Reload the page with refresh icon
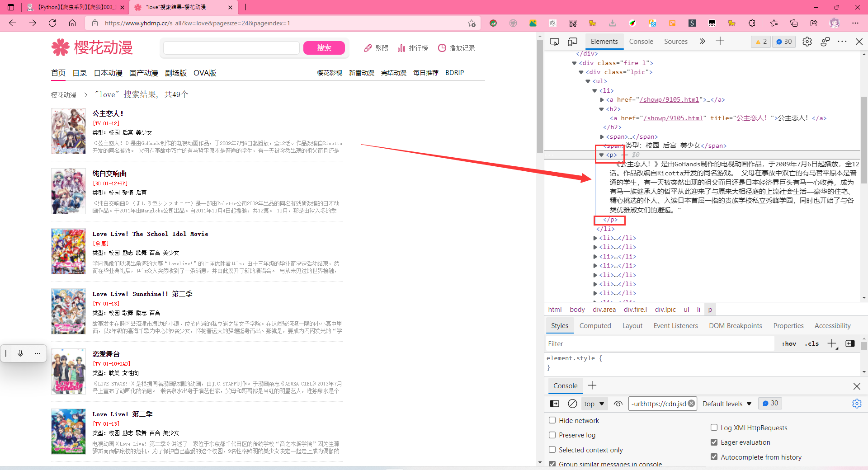 coord(52,23)
